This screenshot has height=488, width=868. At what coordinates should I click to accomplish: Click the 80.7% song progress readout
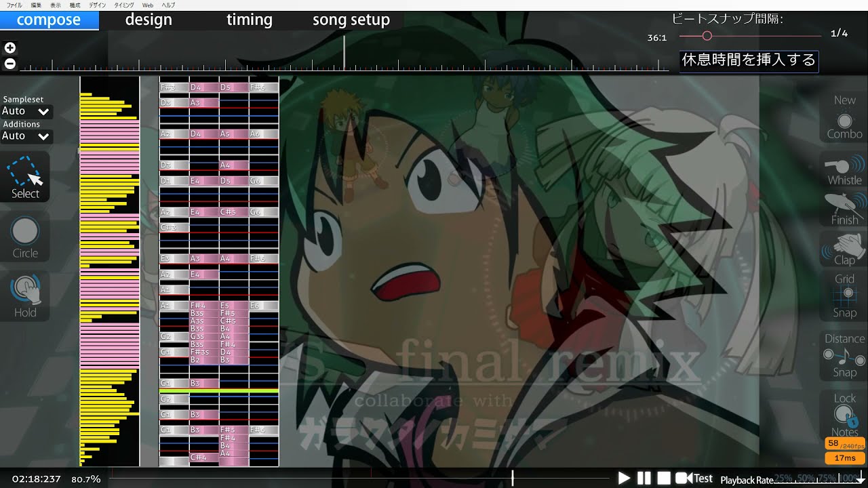click(x=86, y=479)
